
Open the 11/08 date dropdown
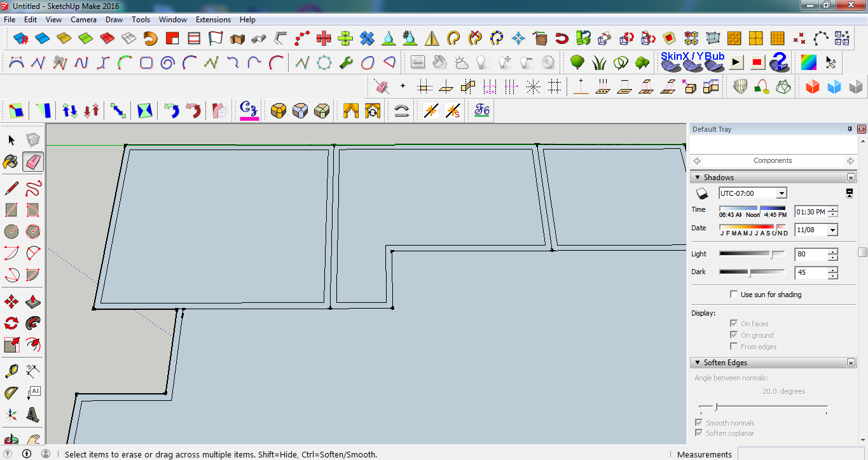832,230
